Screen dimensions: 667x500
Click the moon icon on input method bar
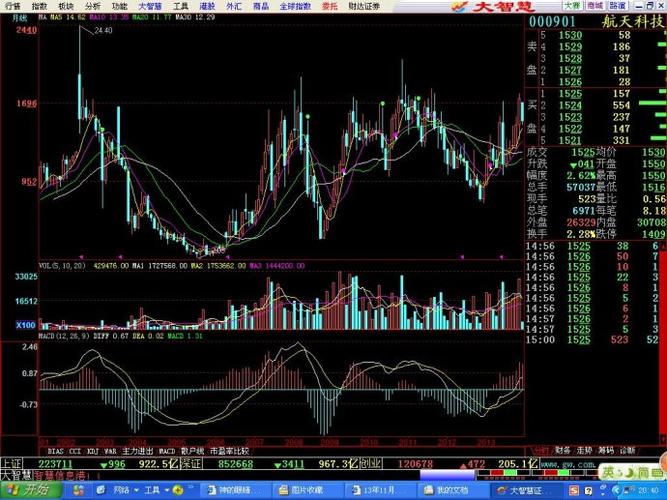pyautogui.click(x=630, y=472)
